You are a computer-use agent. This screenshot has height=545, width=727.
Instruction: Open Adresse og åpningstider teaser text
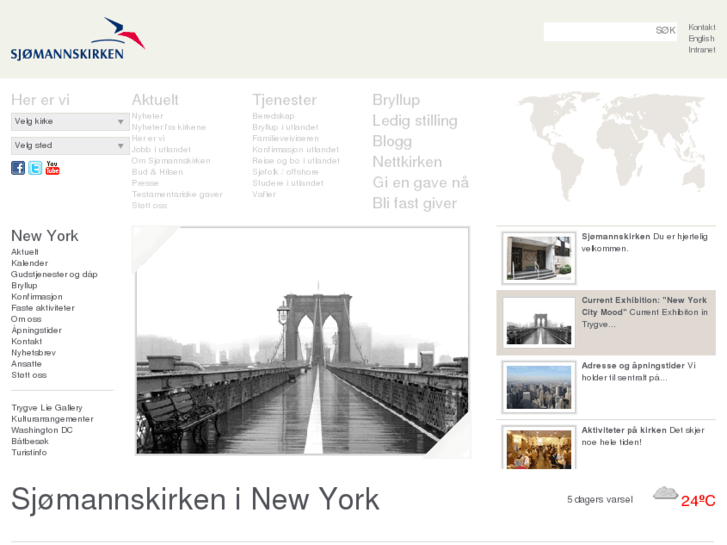click(639, 372)
